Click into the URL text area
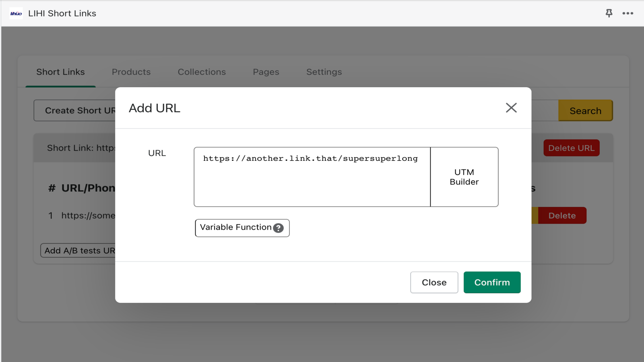This screenshot has width=644, height=362. click(x=312, y=177)
